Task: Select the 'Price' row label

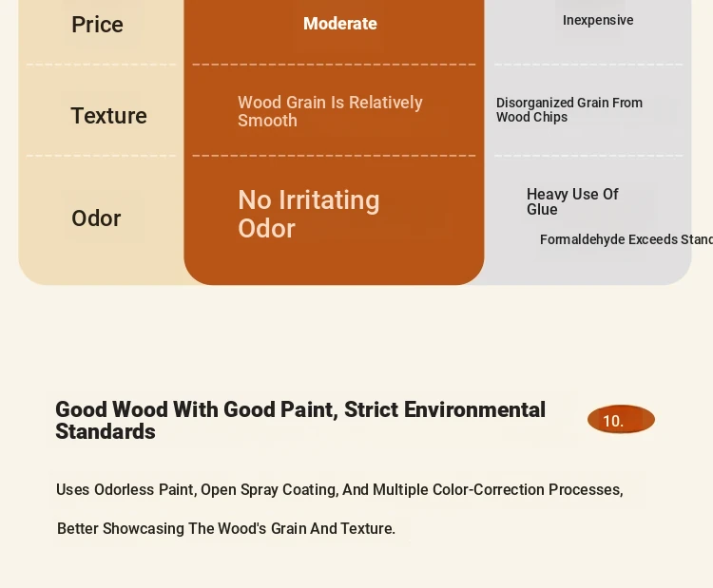Action: pos(97,25)
